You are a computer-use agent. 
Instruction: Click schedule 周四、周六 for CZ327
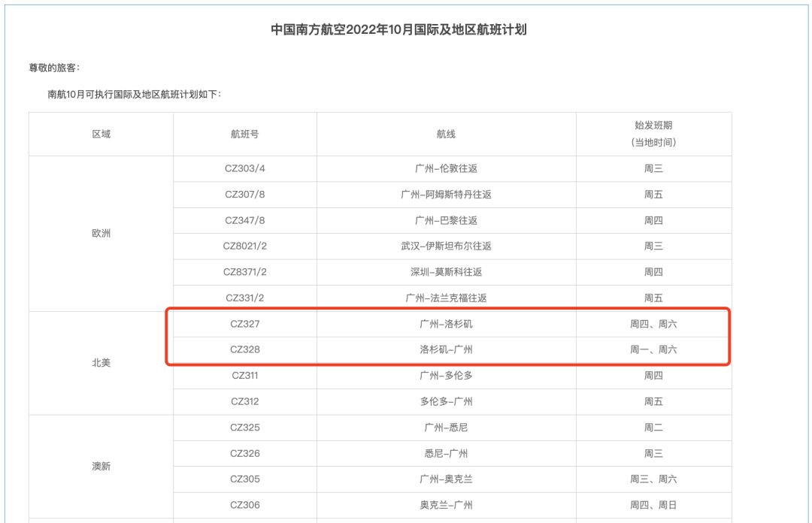pyautogui.click(x=653, y=324)
